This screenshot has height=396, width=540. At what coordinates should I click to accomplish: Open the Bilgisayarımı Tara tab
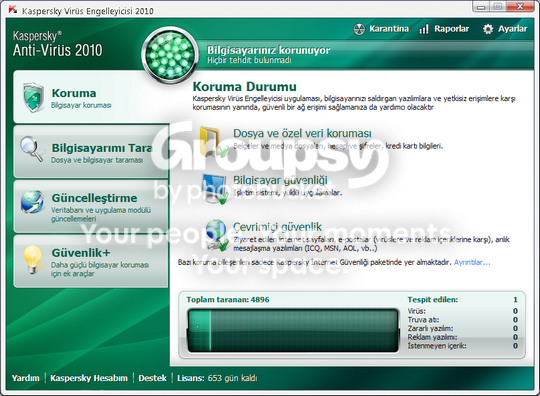point(91,152)
